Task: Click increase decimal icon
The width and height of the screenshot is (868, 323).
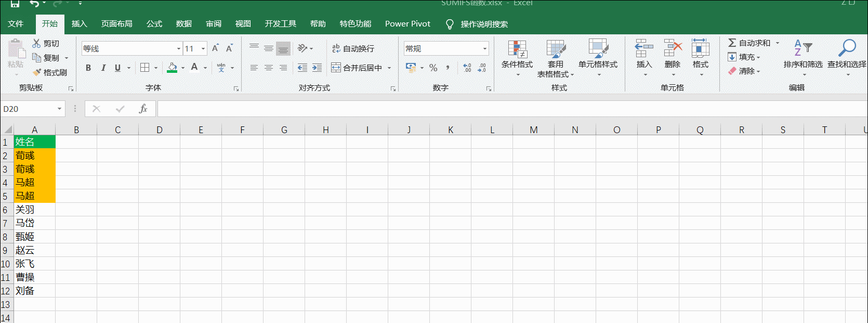Action: pos(467,68)
